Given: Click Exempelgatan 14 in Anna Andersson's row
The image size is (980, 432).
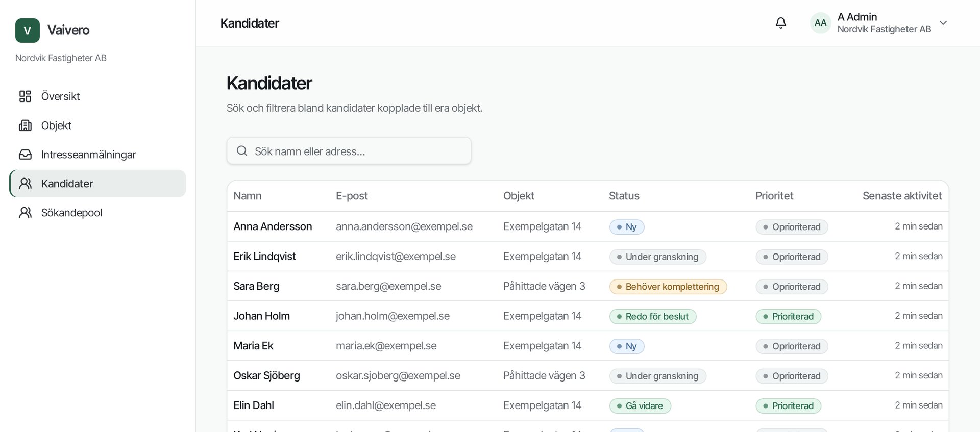Looking at the screenshot, I should (542, 226).
